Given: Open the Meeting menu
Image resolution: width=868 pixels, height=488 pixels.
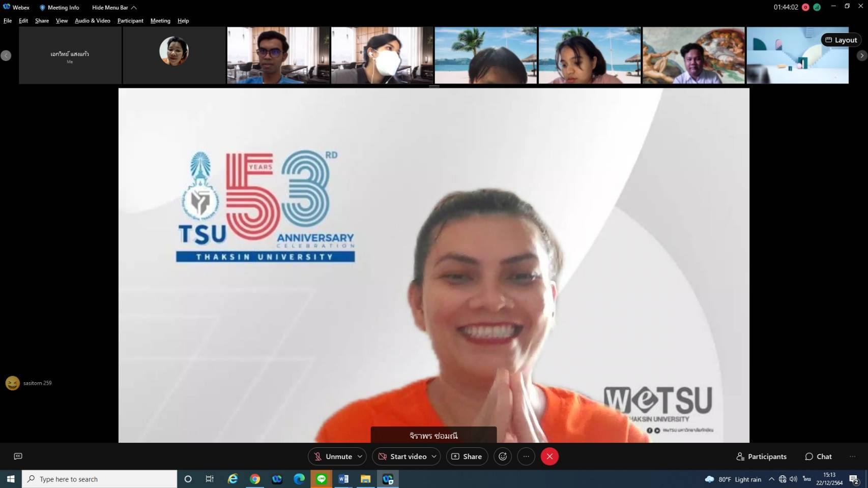Looking at the screenshot, I should [x=160, y=21].
